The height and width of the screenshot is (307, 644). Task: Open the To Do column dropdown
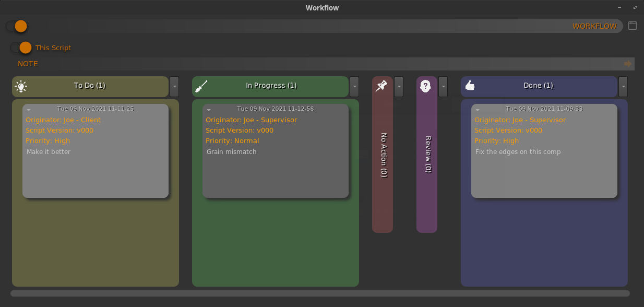[174, 86]
